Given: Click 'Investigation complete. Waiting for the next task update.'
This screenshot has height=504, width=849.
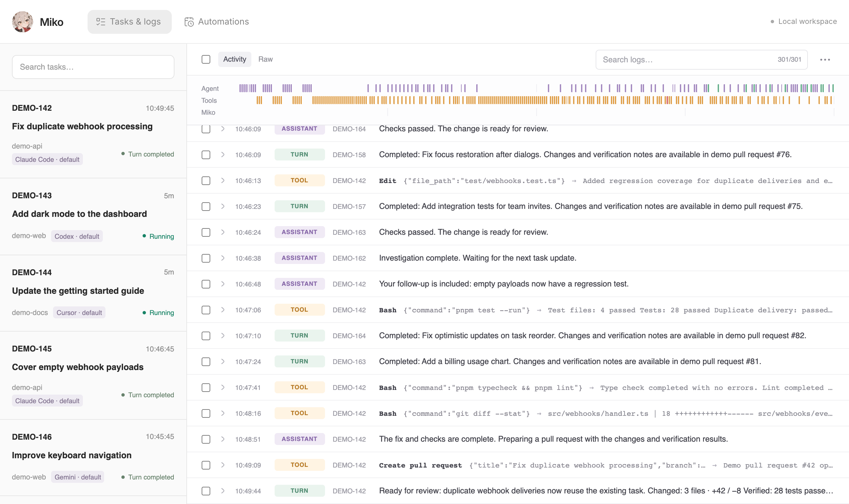Looking at the screenshot, I should coord(478,258).
